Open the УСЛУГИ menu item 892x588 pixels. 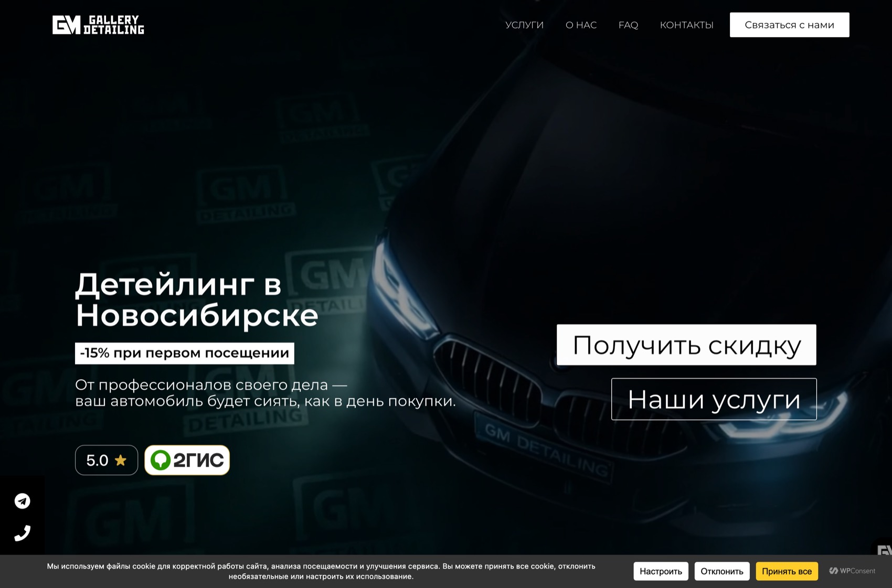pos(524,25)
